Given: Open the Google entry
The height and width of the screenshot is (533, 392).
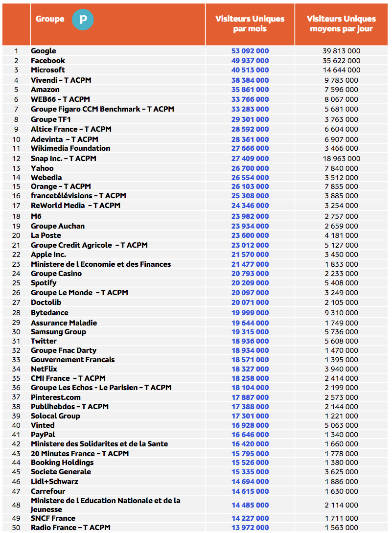Looking at the screenshot, I should pos(44,50).
